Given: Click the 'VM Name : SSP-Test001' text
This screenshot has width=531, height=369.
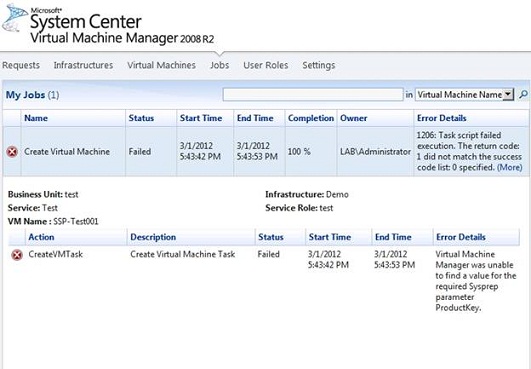Looking at the screenshot, I should [53, 222].
